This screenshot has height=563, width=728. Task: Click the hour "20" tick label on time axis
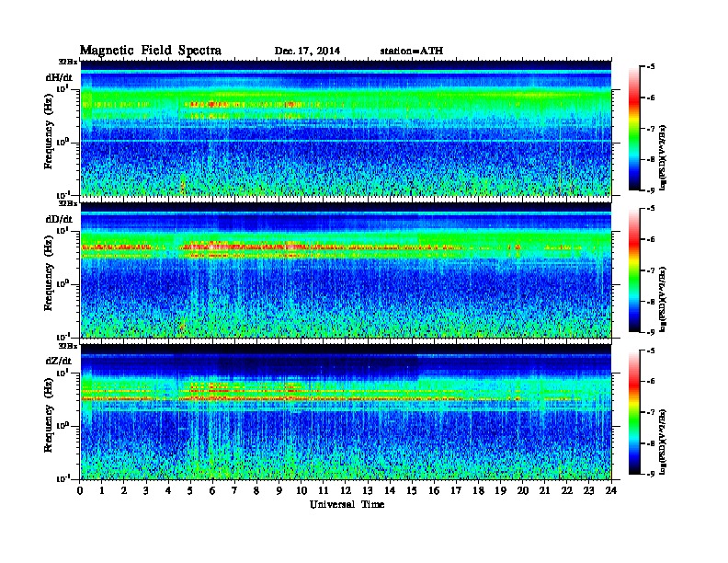[x=523, y=490]
